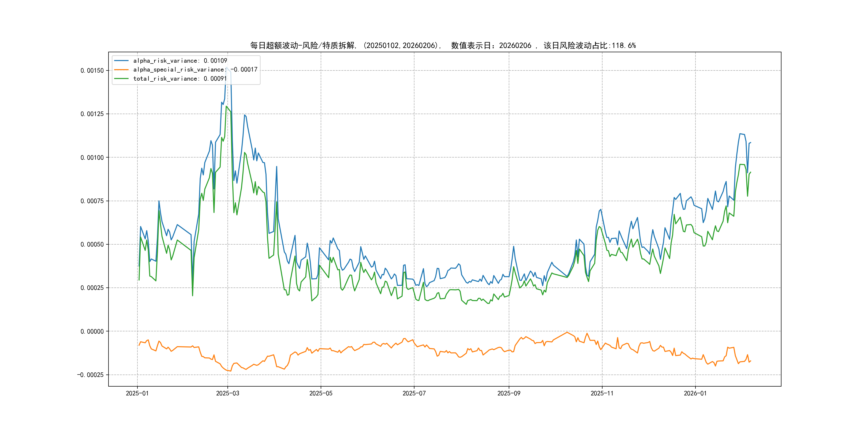The height and width of the screenshot is (434, 868).
Task: Click the 2025-07 x-axis tick label
Action: click(x=414, y=394)
